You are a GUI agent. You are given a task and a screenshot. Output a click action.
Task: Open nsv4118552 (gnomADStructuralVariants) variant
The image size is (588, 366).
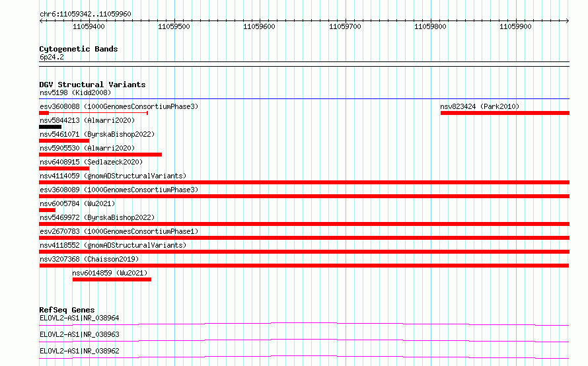113,245
